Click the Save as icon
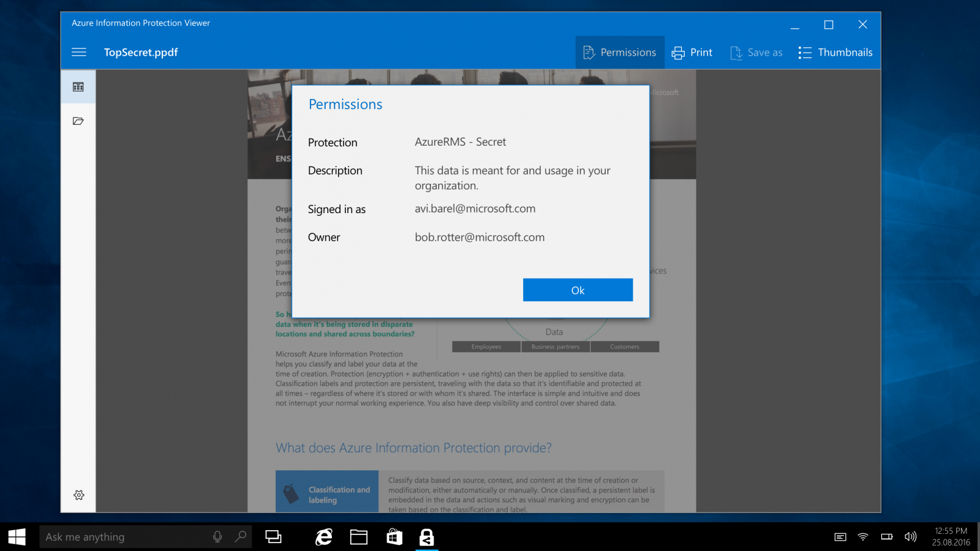This screenshot has width=980, height=551. [x=756, y=52]
